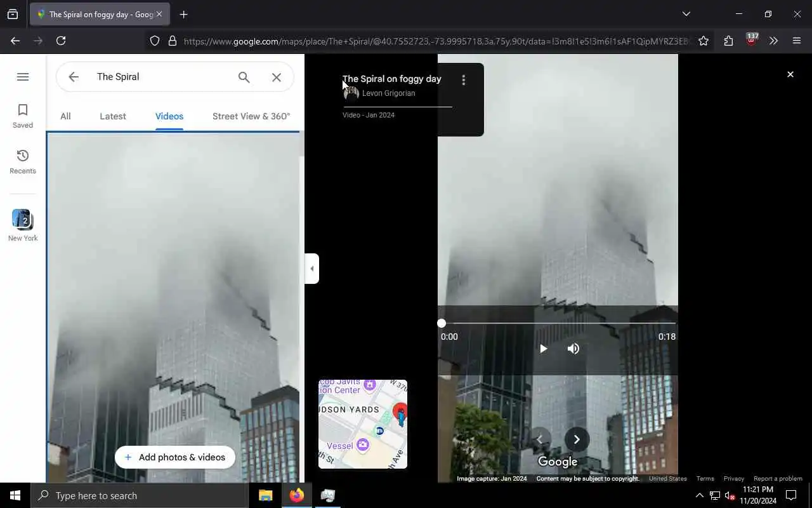This screenshot has height=508, width=812.
Task: Open the Firefox tab list dropdown
Action: tap(686, 14)
